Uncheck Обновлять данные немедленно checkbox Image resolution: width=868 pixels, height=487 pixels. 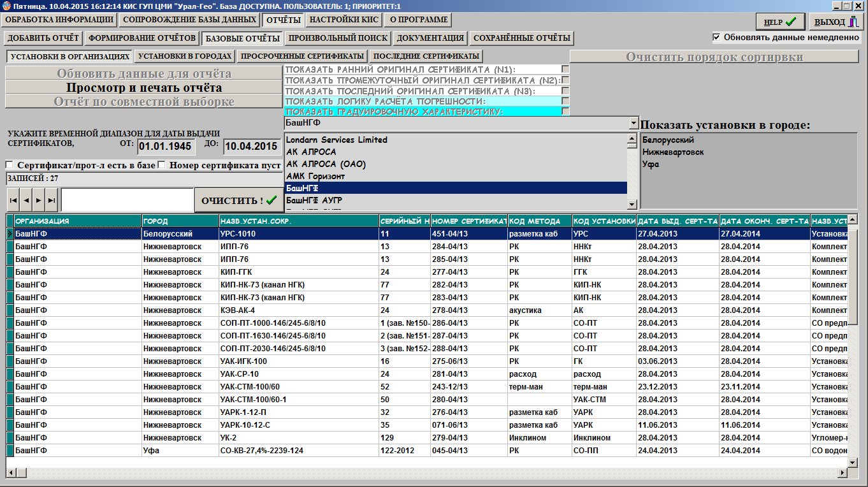(716, 37)
